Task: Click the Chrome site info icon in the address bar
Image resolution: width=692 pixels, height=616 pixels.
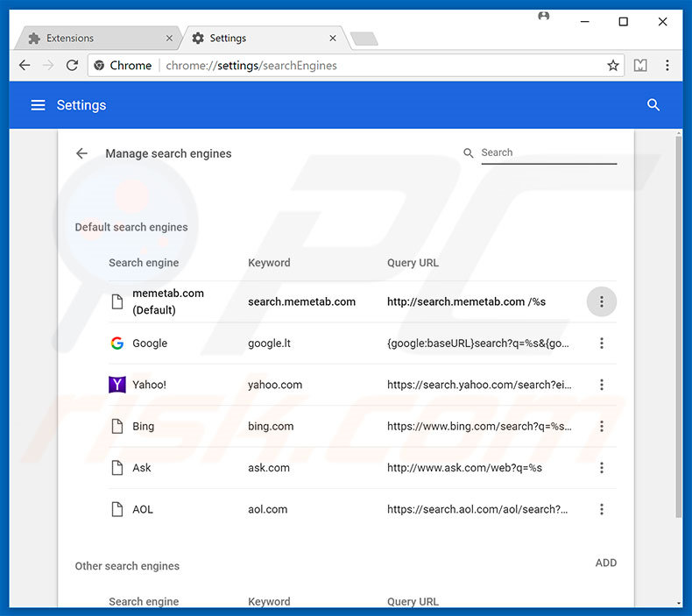Action: tap(99, 66)
